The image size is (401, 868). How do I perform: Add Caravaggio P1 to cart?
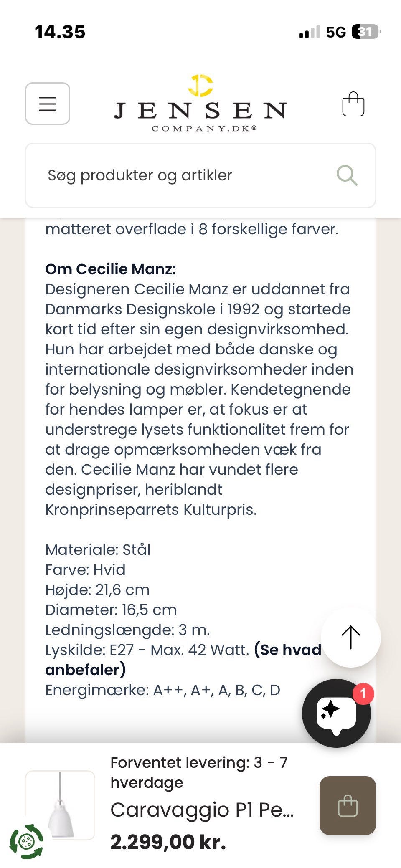348,805
